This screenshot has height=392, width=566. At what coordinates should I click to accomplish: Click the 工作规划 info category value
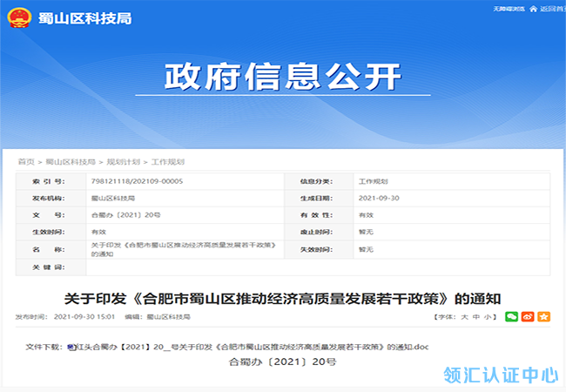point(373,181)
